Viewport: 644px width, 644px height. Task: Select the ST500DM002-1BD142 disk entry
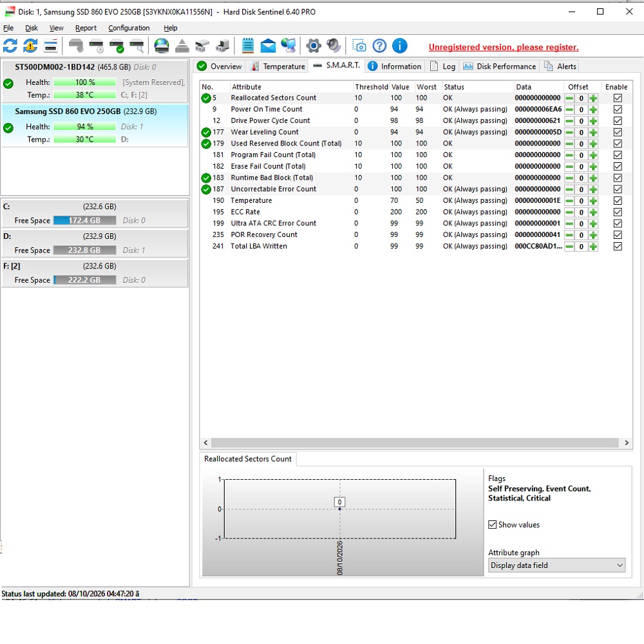(95, 81)
